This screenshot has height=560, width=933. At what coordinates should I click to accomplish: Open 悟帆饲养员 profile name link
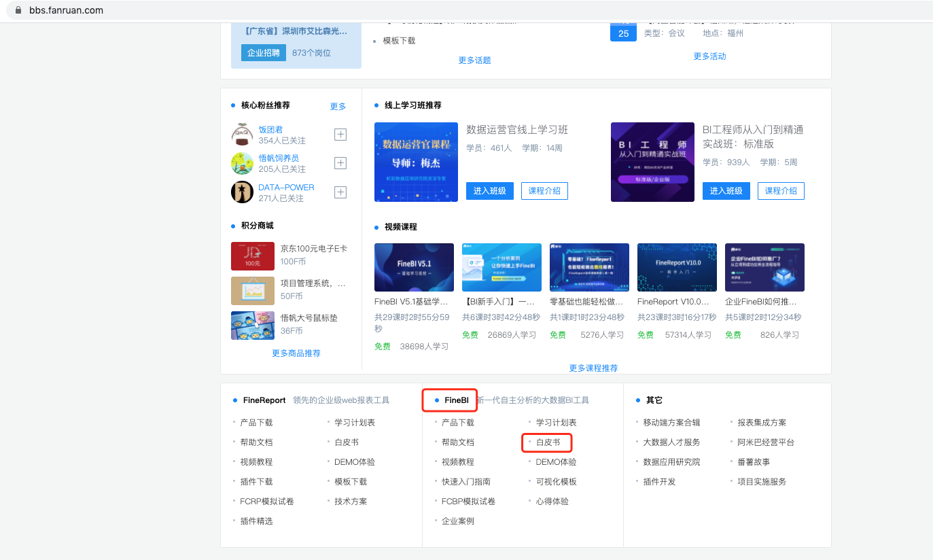tap(279, 158)
